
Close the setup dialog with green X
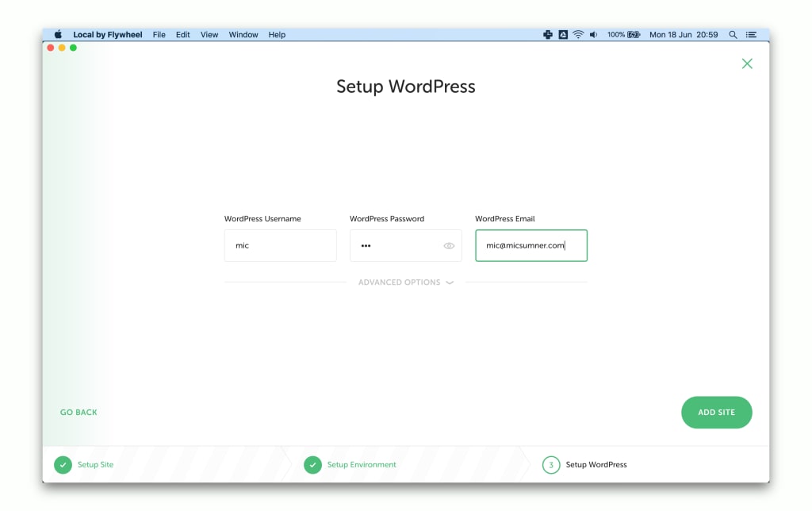click(747, 63)
